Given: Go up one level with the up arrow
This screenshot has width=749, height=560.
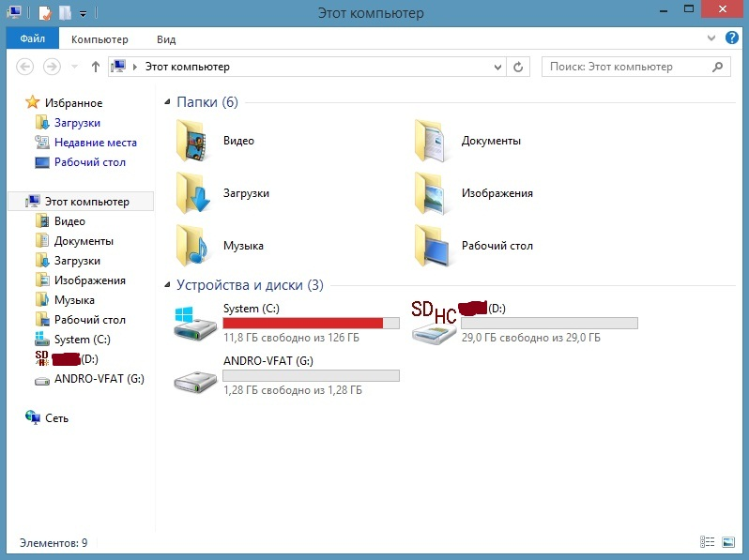Looking at the screenshot, I should (95, 67).
